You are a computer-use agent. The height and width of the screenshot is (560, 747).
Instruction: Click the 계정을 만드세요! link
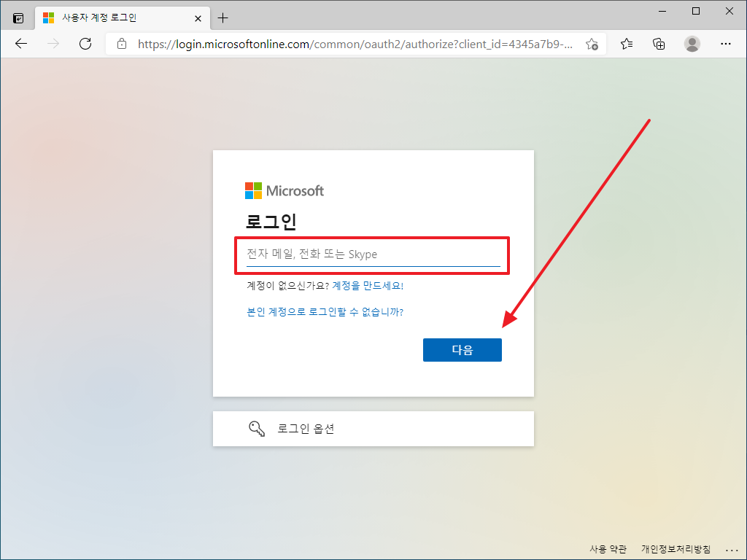(368, 286)
